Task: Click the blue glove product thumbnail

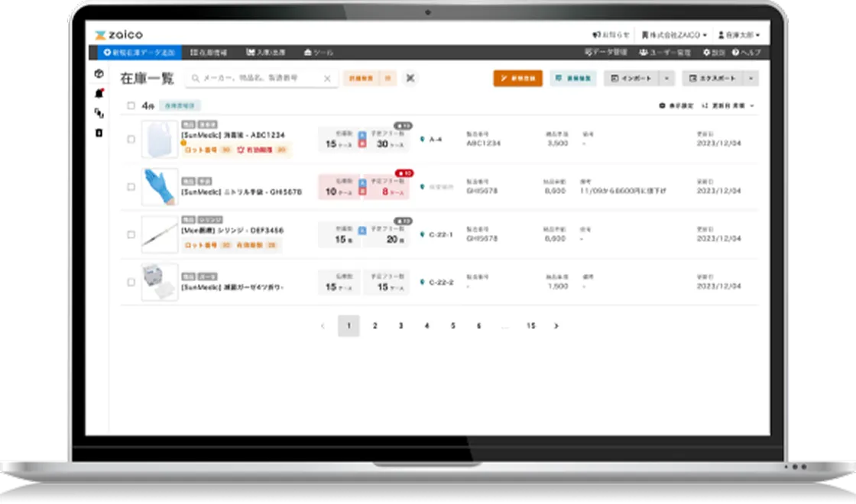Action: pyautogui.click(x=159, y=187)
